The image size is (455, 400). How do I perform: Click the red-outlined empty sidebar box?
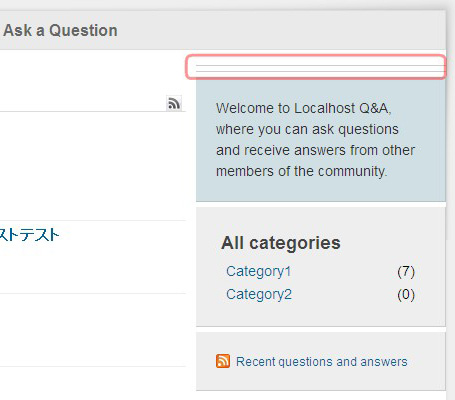coord(316,67)
